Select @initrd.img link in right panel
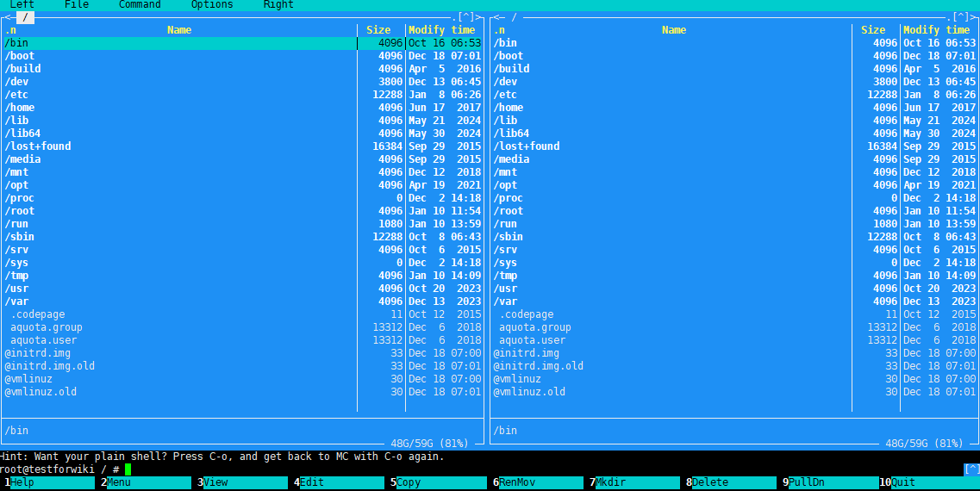 tap(735, 353)
